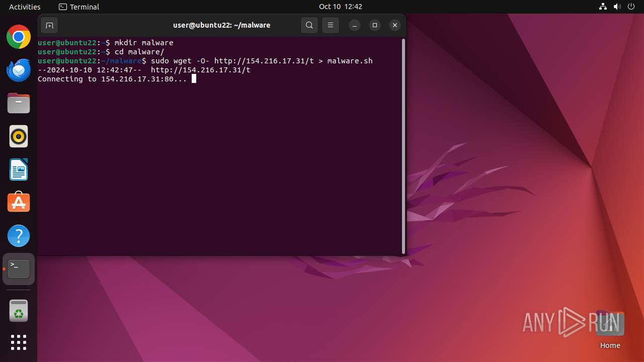Show Applications grid
Screen dimensions: 644x362
tap(19, 342)
